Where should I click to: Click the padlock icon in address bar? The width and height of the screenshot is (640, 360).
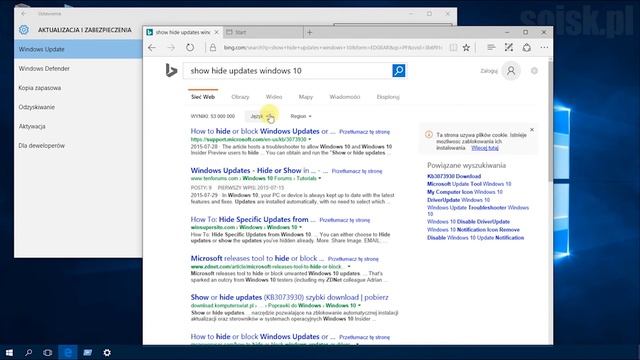coord(213,48)
